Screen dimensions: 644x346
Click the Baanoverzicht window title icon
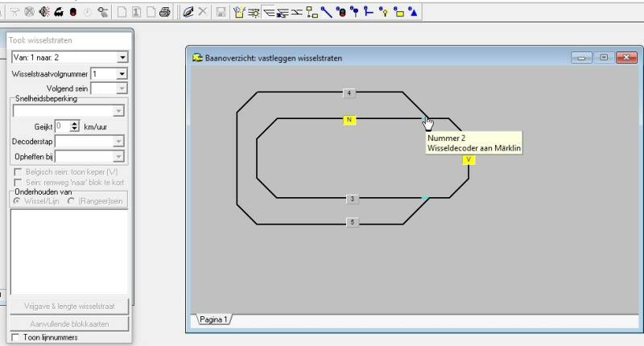click(x=198, y=58)
